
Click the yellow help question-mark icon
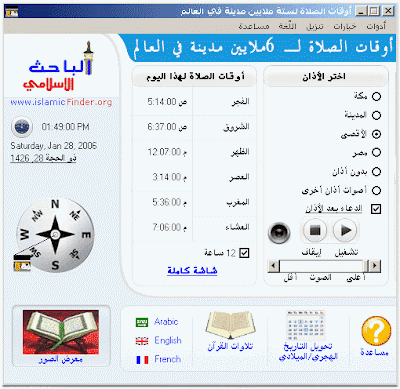(x=376, y=331)
